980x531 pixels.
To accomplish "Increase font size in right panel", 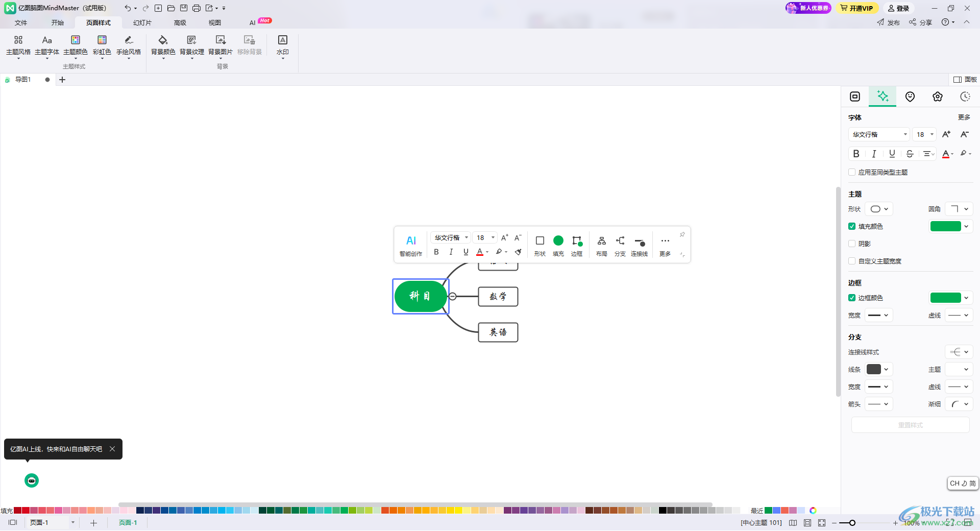I will pos(946,134).
